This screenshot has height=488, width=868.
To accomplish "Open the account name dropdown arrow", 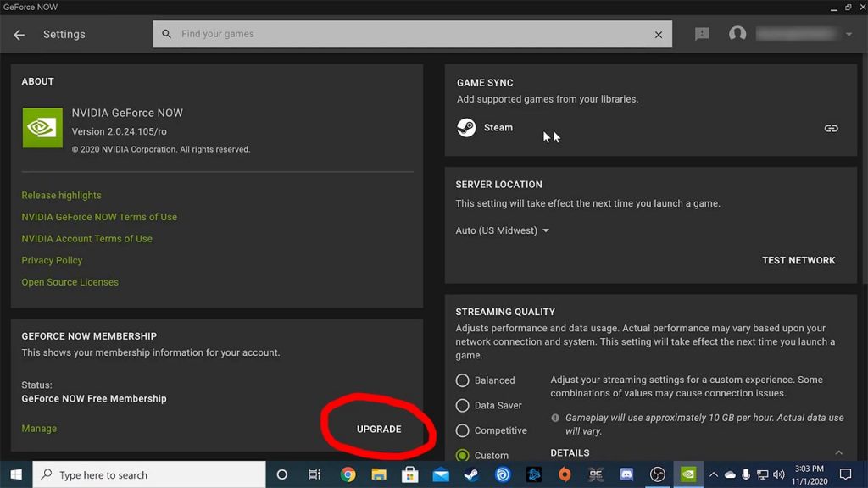I will click(x=849, y=34).
